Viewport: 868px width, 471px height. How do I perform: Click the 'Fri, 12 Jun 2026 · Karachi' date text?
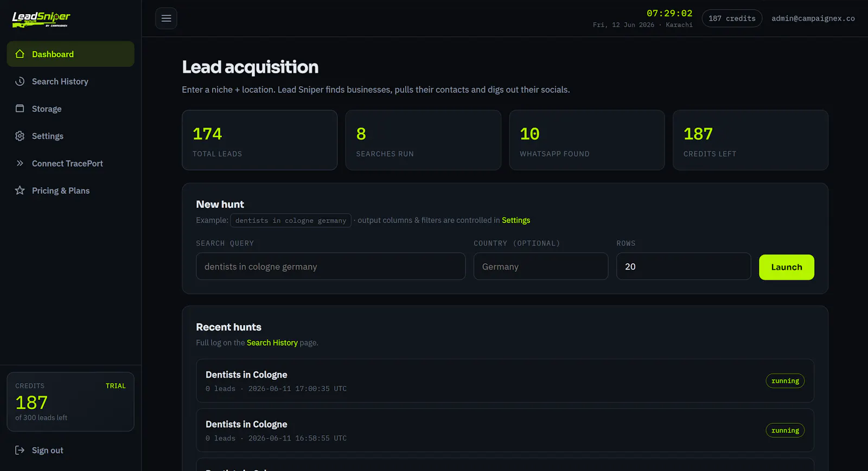[x=643, y=25]
